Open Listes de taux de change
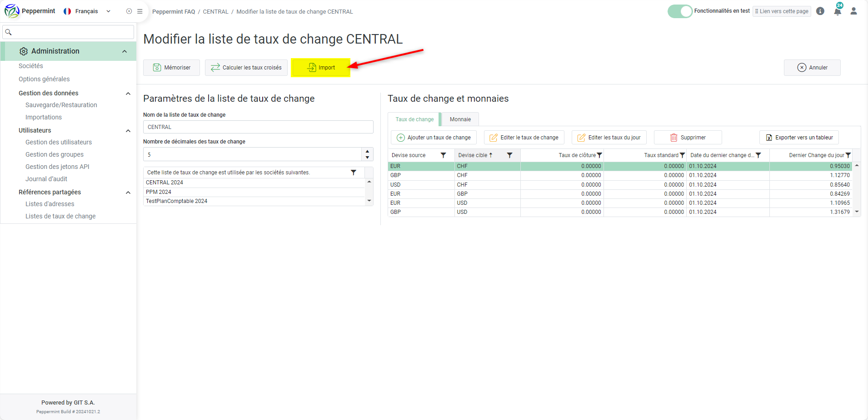 point(60,216)
